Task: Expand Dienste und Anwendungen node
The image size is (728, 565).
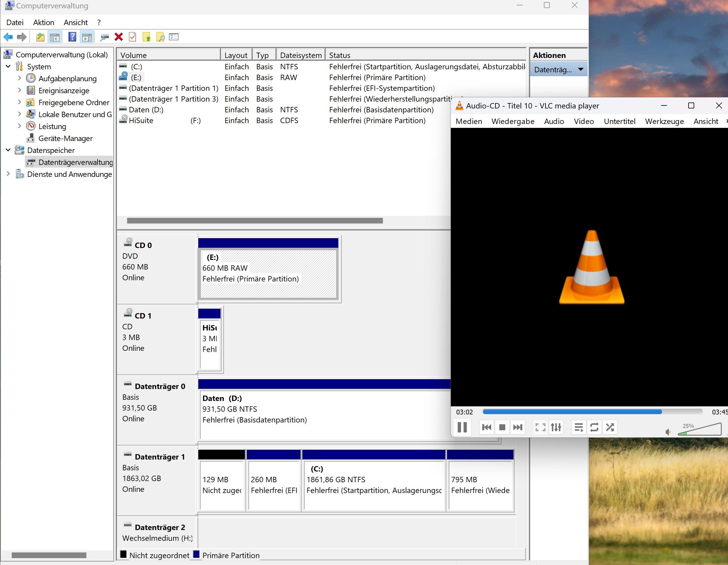Action: pyautogui.click(x=8, y=174)
